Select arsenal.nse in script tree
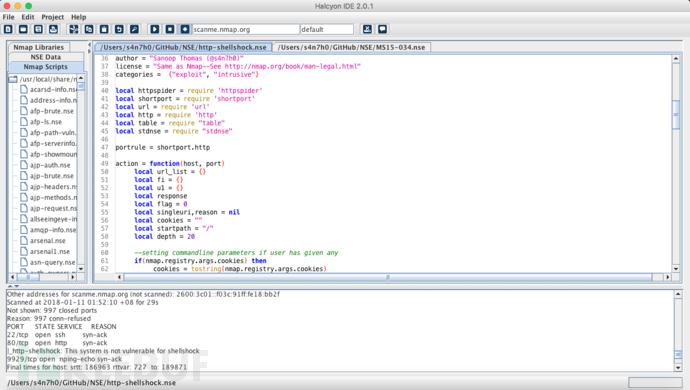Screen dimensions: 690x390 tap(43, 241)
